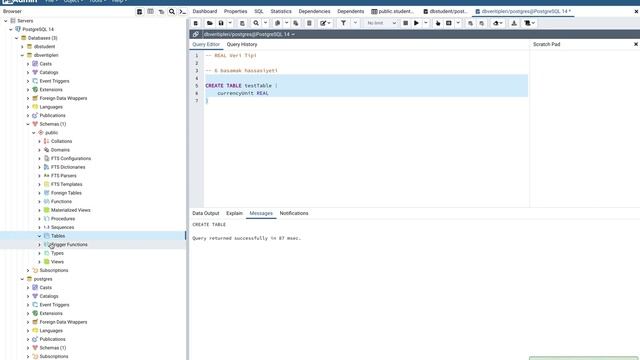Select the PostgreSQL 14 server node

pyautogui.click(x=38, y=29)
